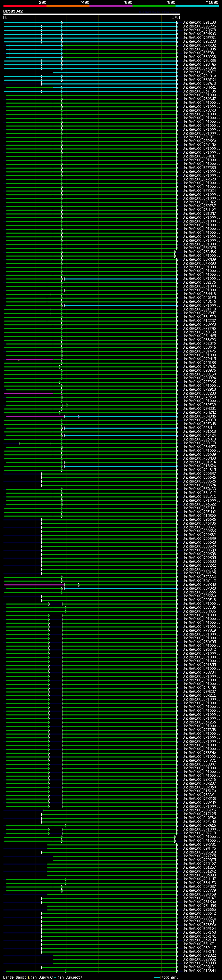Select hit UniRef100_C3Z7L9

click(x=199, y=833)
